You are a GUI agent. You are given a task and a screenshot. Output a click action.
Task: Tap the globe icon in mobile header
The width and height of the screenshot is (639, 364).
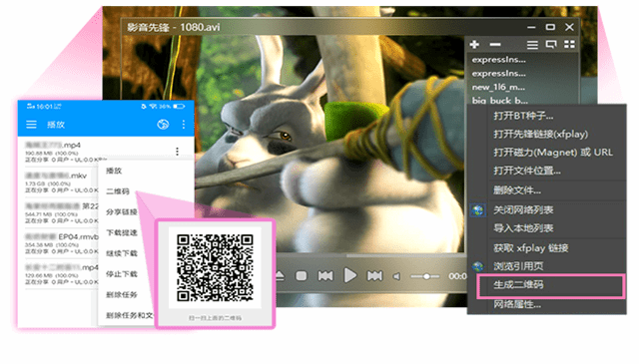[x=163, y=125]
